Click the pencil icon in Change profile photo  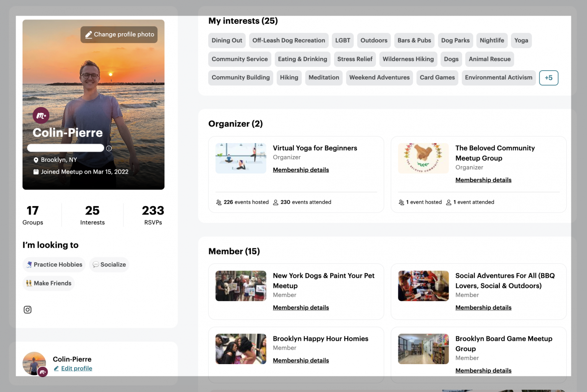click(88, 34)
